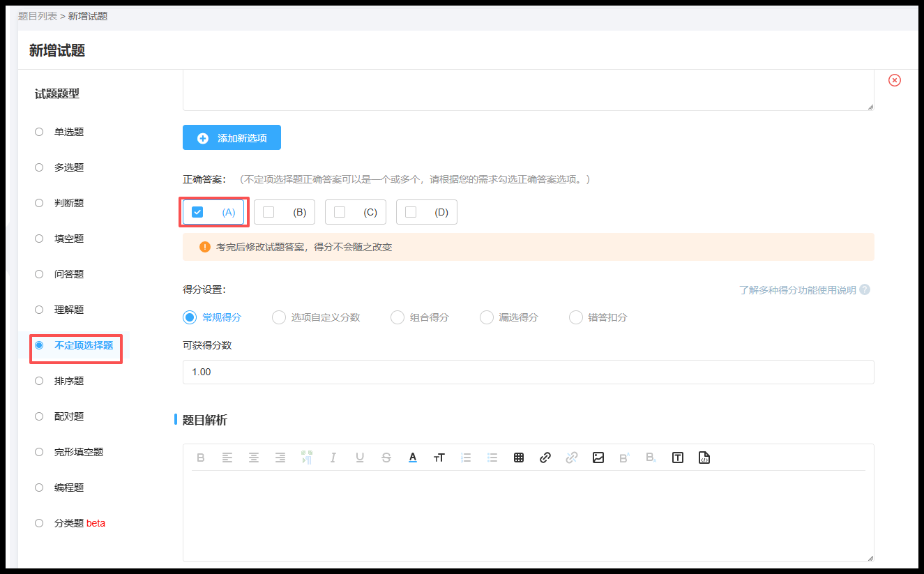Click the 可获得分数 input field

(529, 372)
